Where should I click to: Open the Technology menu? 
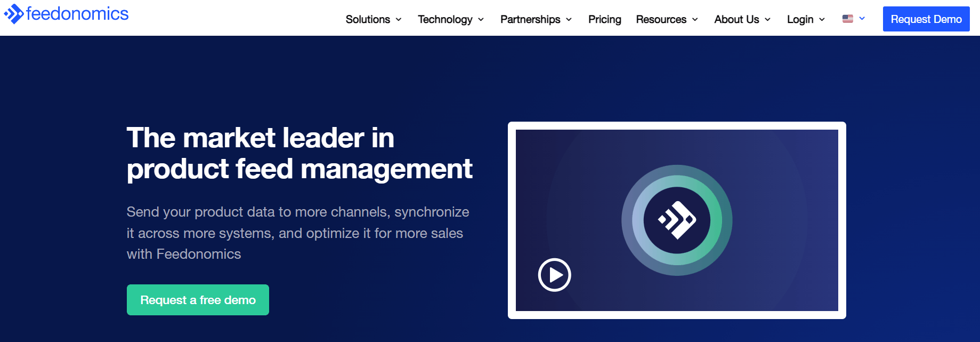click(445, 19)
